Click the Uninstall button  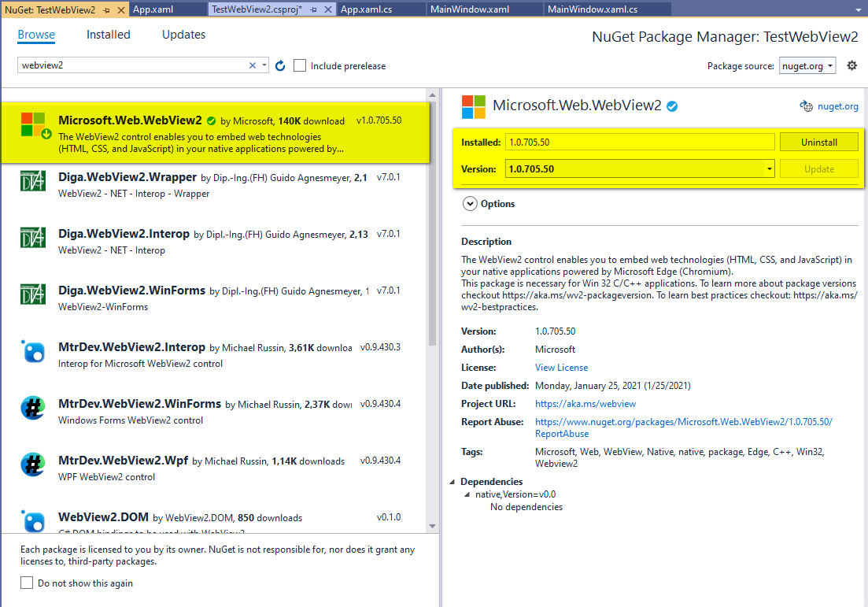(818, 142)
